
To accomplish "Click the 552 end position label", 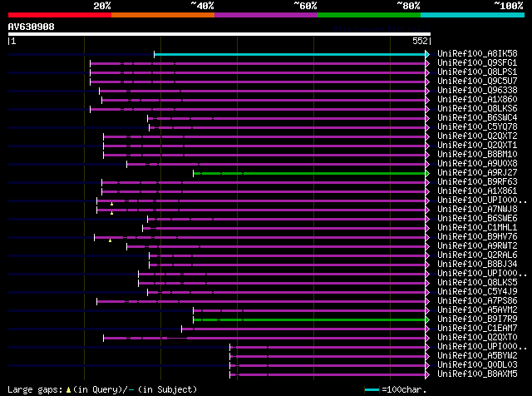I will click(420, 41).
